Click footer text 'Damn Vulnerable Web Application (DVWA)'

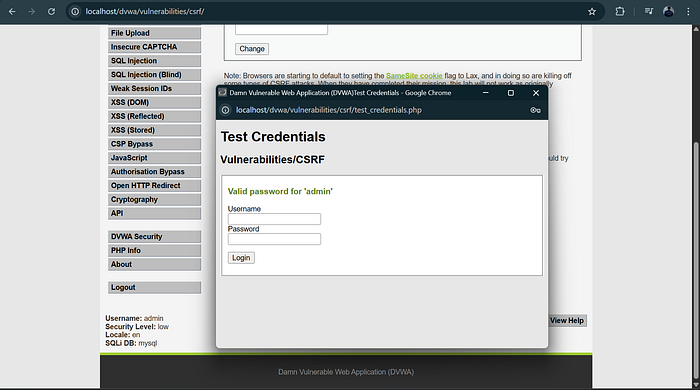click(x=346, y=372)
